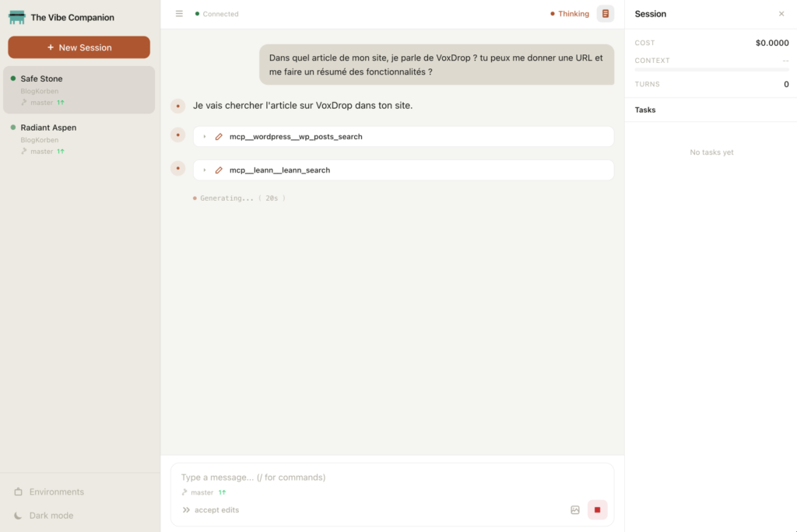Viewport: 797px width, 532px height.
Task: Expand the mcp__leann__leann_search tool call
Action: [279, 170]
